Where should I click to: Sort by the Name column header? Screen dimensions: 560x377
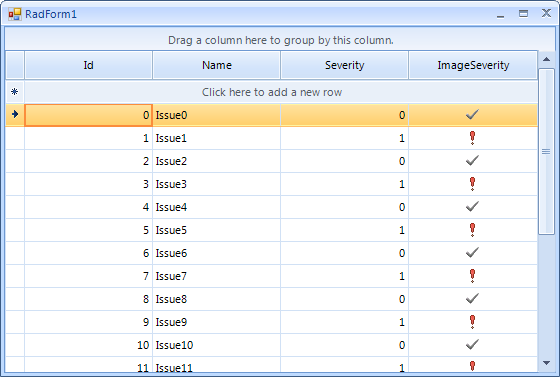point(216,65)
